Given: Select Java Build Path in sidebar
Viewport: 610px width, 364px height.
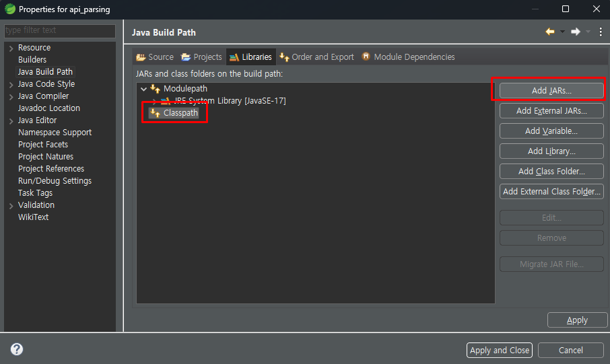Looking at the screenshot, I should click(x=45, y=71).
